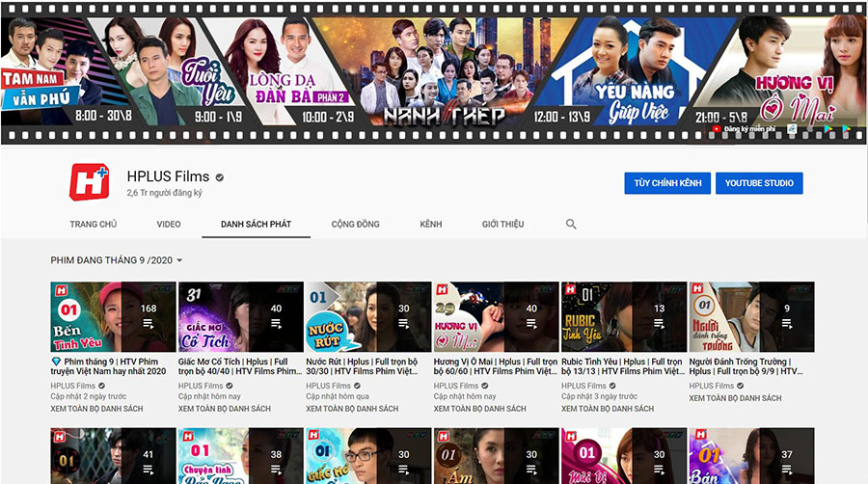The width and height of the screenshot is (868, 484).
Task: Switch to the Video tab
Action: [169, 224]
